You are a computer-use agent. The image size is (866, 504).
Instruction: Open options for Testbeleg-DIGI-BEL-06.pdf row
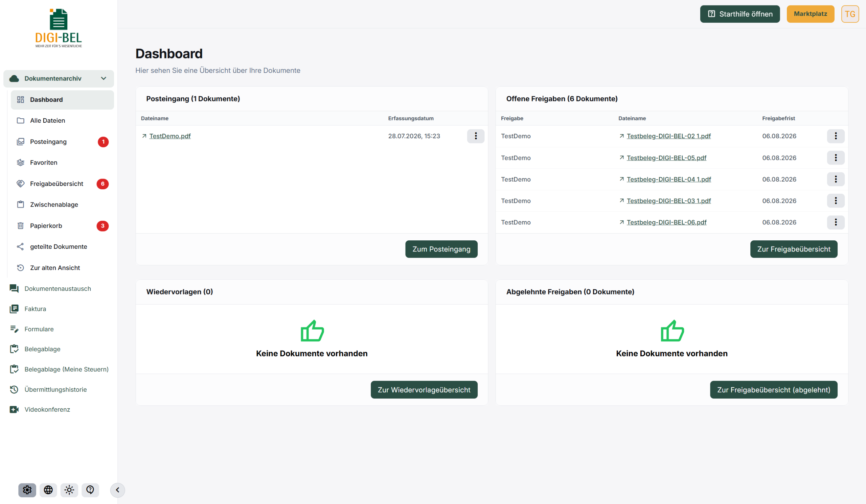[x=836, y=222]
